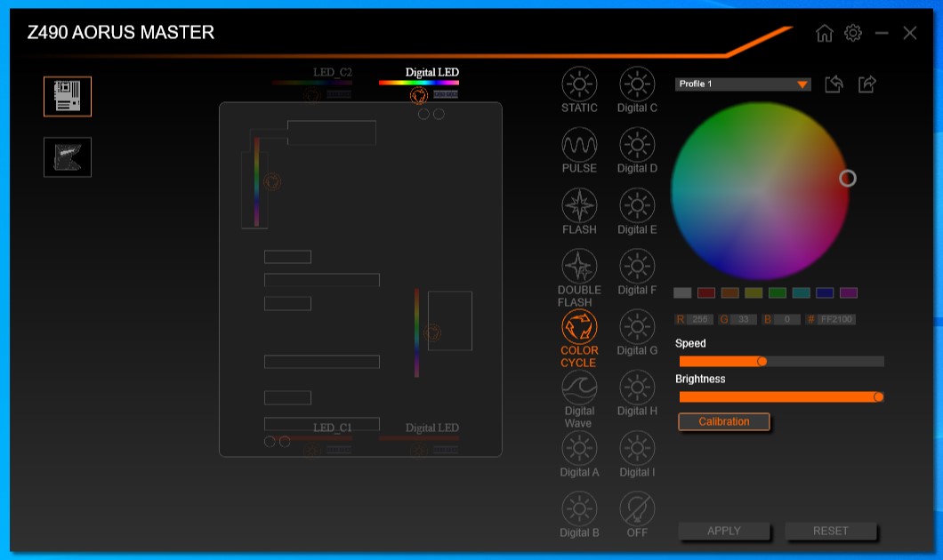The height and width of the screenshot is (560, 943).
Task: Select the COLOR CYCLE effect
Action: click(579, 339)
